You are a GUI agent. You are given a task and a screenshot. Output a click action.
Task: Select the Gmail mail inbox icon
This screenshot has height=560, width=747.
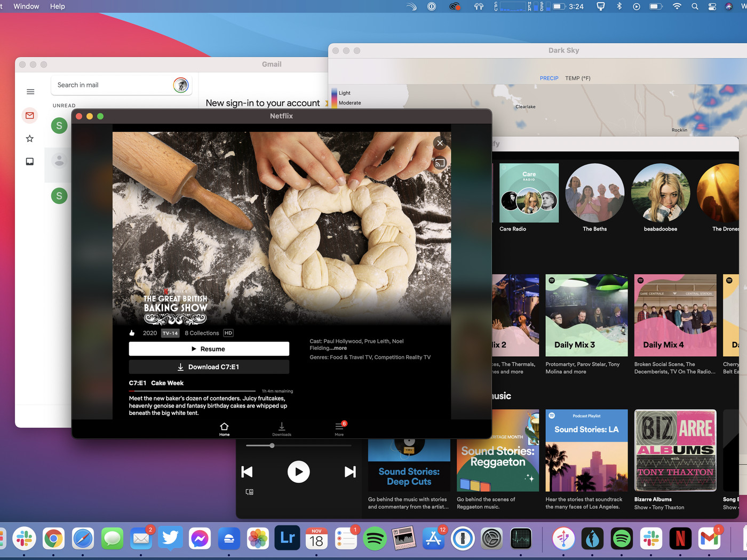[x=30, y=115]
